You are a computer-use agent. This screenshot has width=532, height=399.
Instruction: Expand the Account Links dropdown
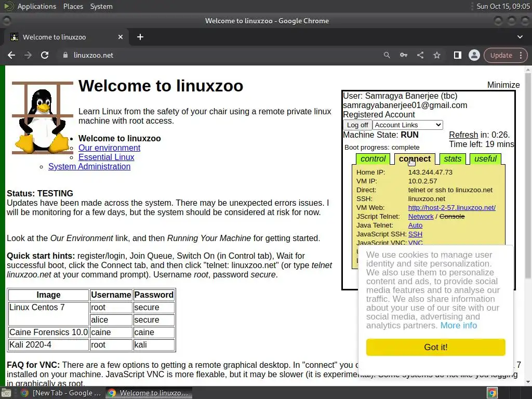coord(407,125)
